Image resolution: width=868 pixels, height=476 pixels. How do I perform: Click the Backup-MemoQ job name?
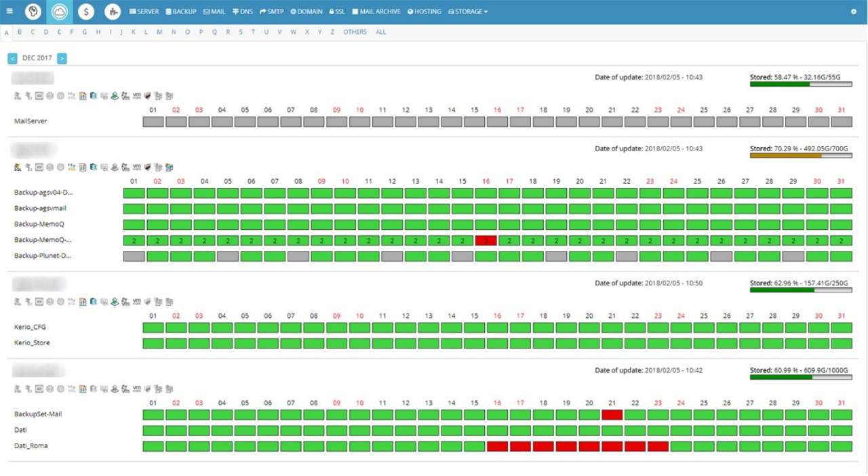tap(39, 224)
